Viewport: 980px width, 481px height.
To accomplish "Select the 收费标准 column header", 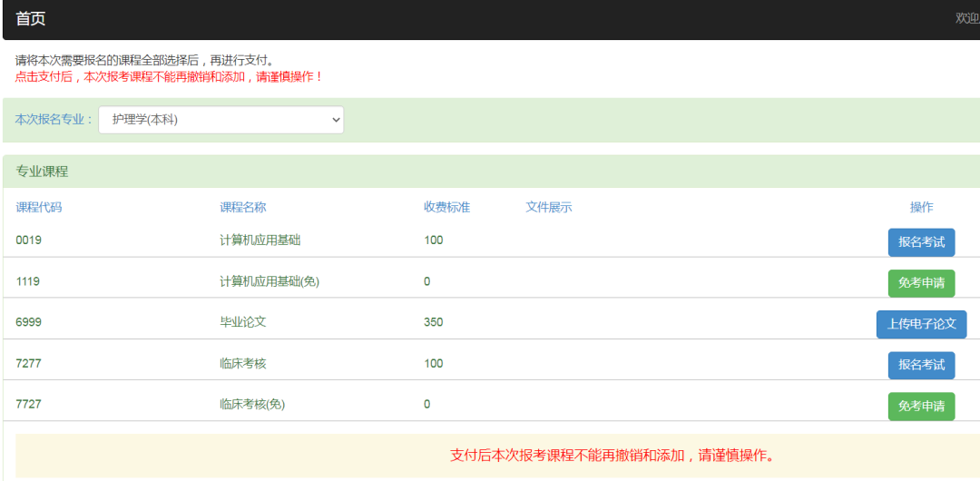I will 446,207.
